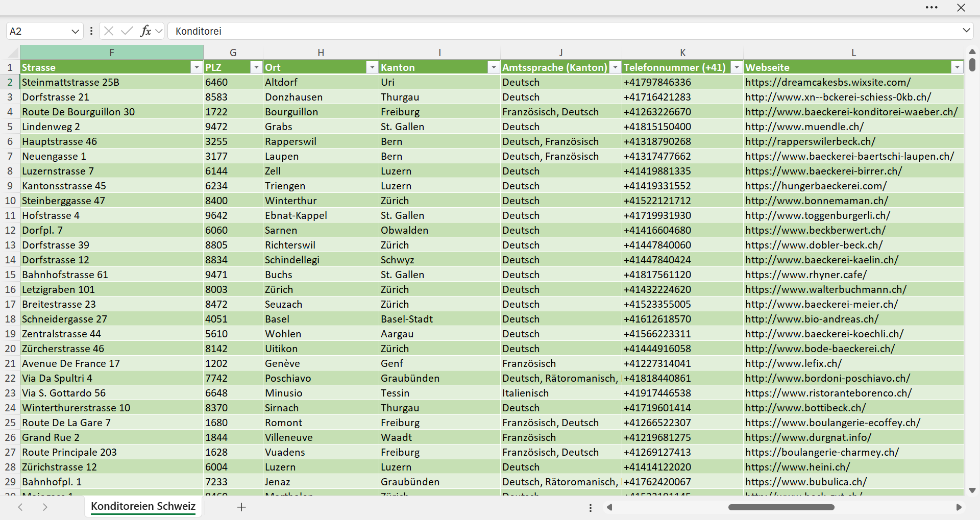Image resolution: width=980 pixels, height=520 pixels.
Task: Click the sheet tab bar options dots
Action: (x=591, y=508)
